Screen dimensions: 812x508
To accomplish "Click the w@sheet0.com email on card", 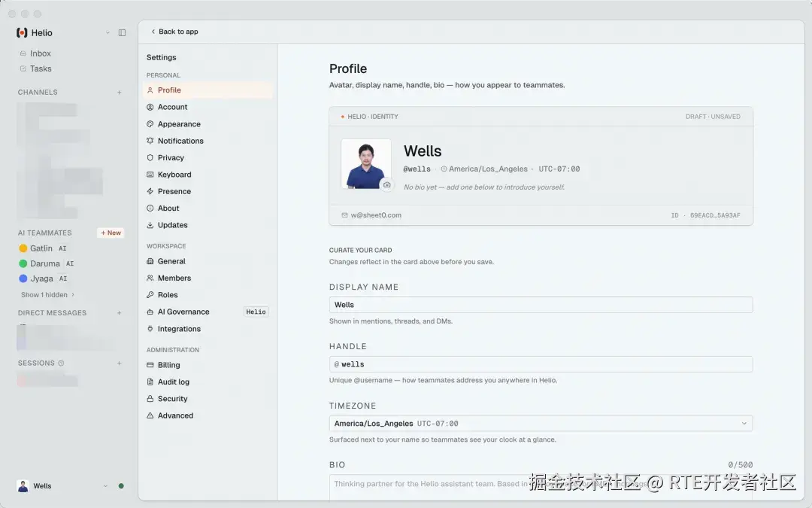I will coord(376,215).
